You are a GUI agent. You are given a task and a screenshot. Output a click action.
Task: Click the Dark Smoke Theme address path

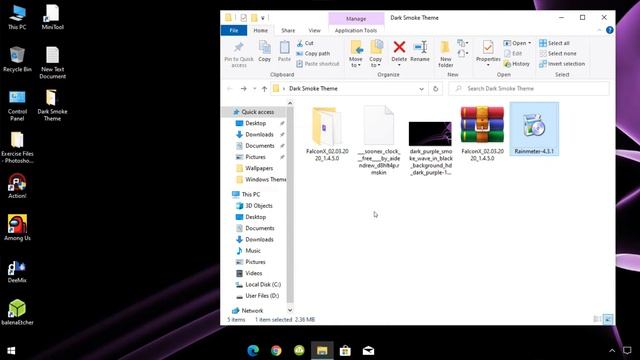coord(313,89)
